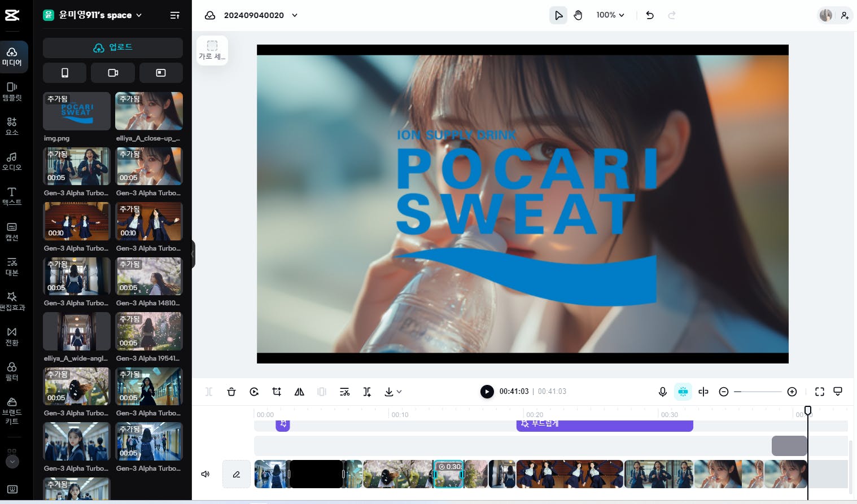
Task: Open the 가로 세... aspect ratio button
Action: [x=212, y=50]
